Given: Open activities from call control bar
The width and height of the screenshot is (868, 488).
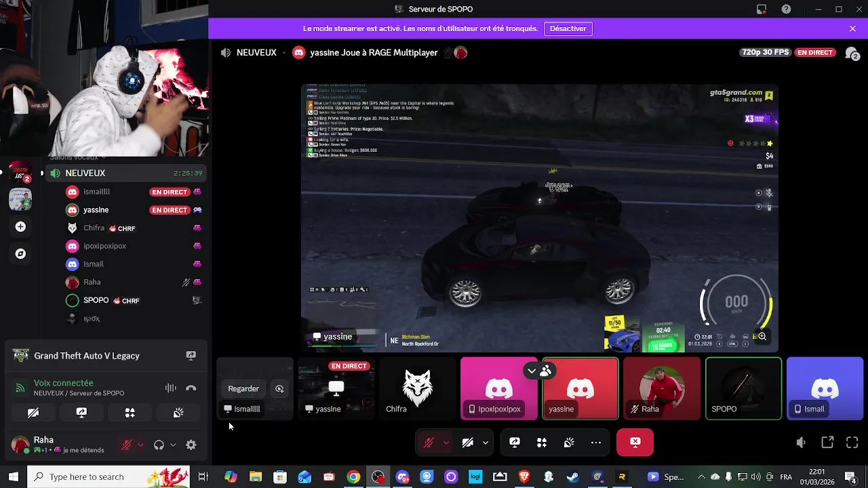Looking at the screenshot, I should [542, 443].
